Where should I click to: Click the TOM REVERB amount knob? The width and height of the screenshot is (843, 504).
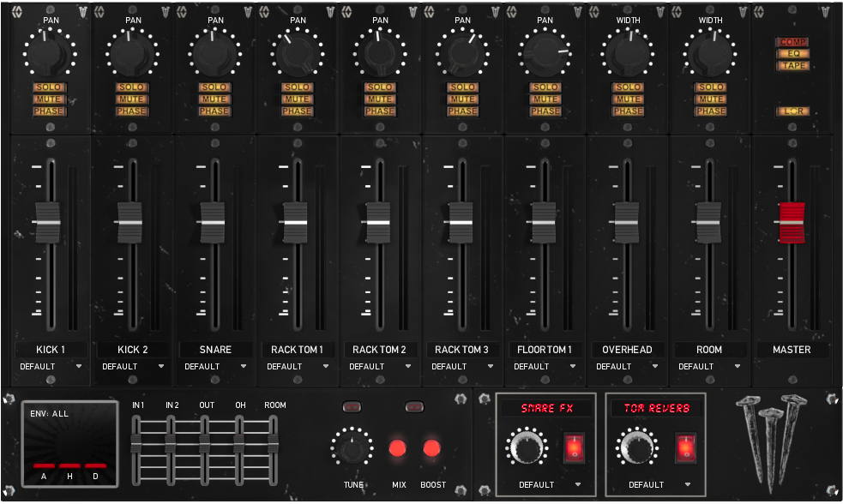636,448
